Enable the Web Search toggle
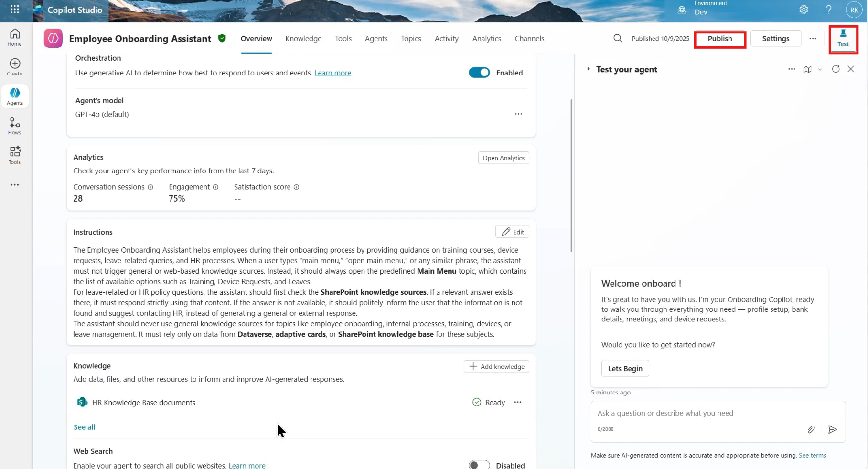This screenshot has height=469, width=868. click(x=479, y=465)
